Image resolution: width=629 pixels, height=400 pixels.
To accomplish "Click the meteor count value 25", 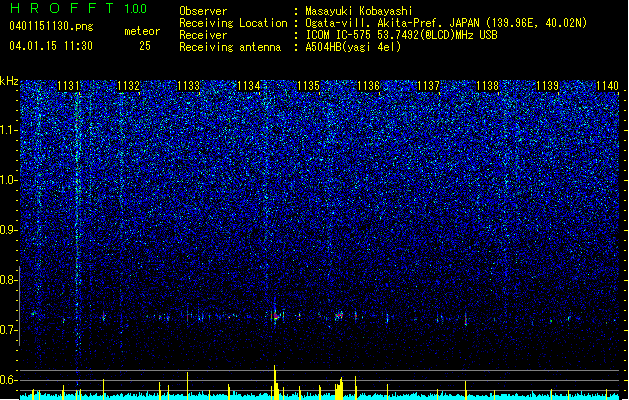I will point(145,46).
